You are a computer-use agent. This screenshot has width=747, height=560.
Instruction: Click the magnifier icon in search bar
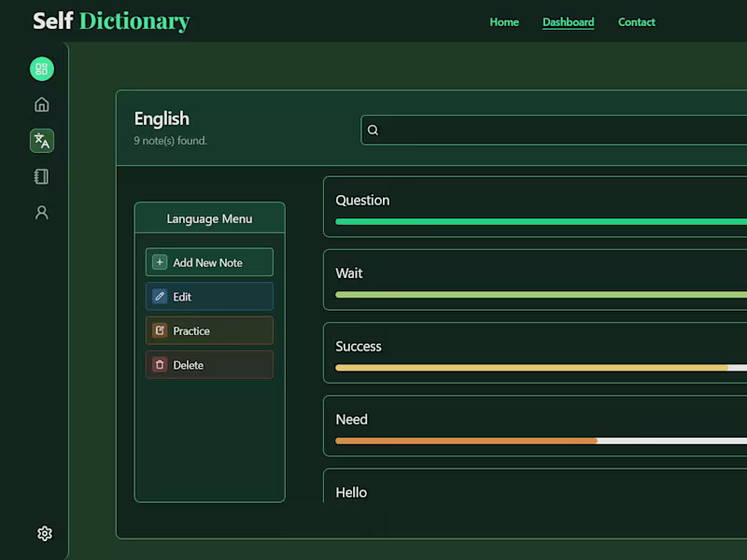click(x=373, y=130)
